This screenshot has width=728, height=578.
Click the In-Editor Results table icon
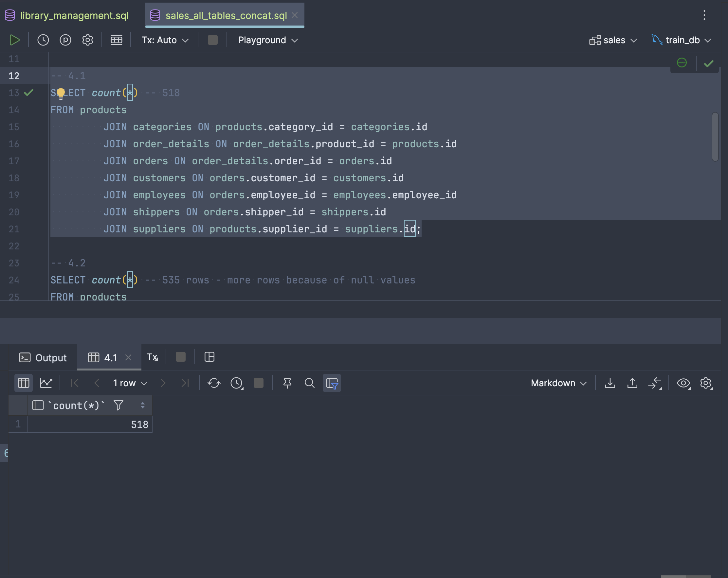point(117,40)
